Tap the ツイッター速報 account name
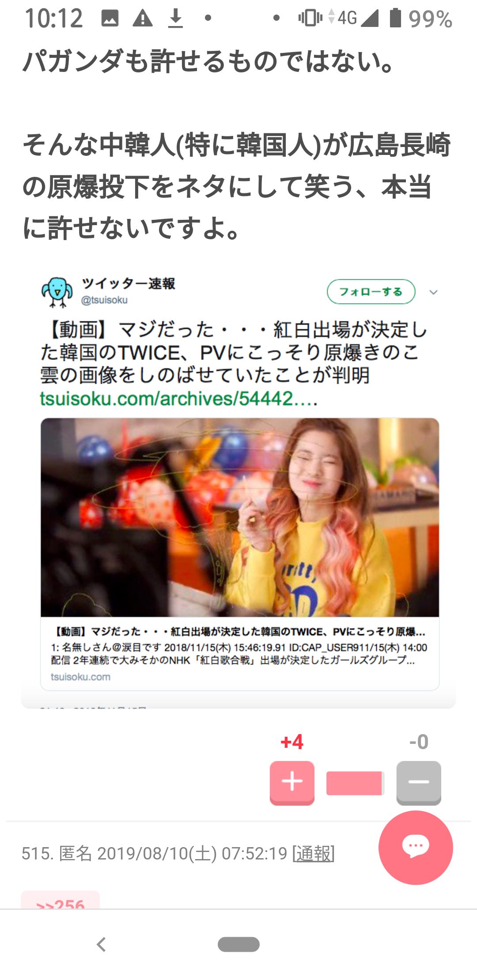477x980 pixels. [x=129, y=283]
